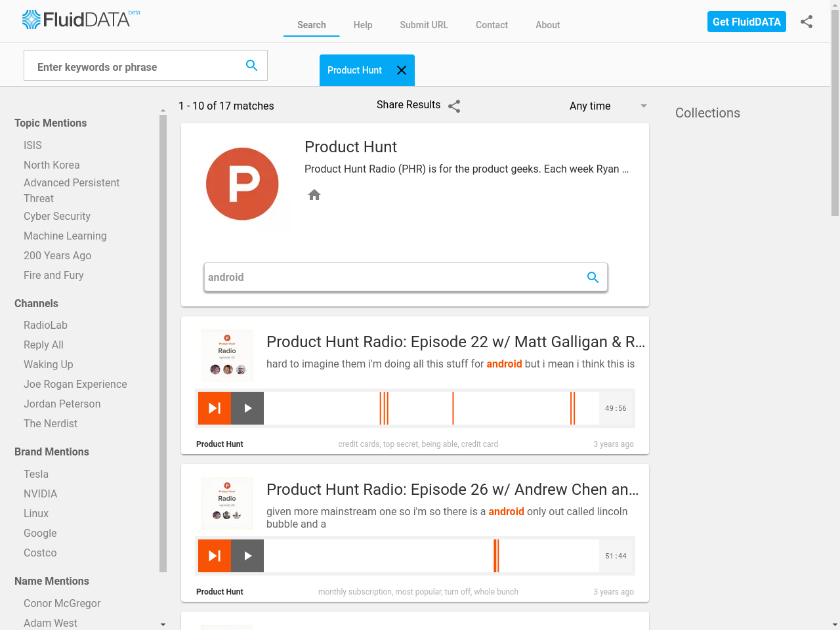Open Episode 26 w/ Andrew Chen title
The height and width of the screenshot is (630, 840).
pos(453,490)
